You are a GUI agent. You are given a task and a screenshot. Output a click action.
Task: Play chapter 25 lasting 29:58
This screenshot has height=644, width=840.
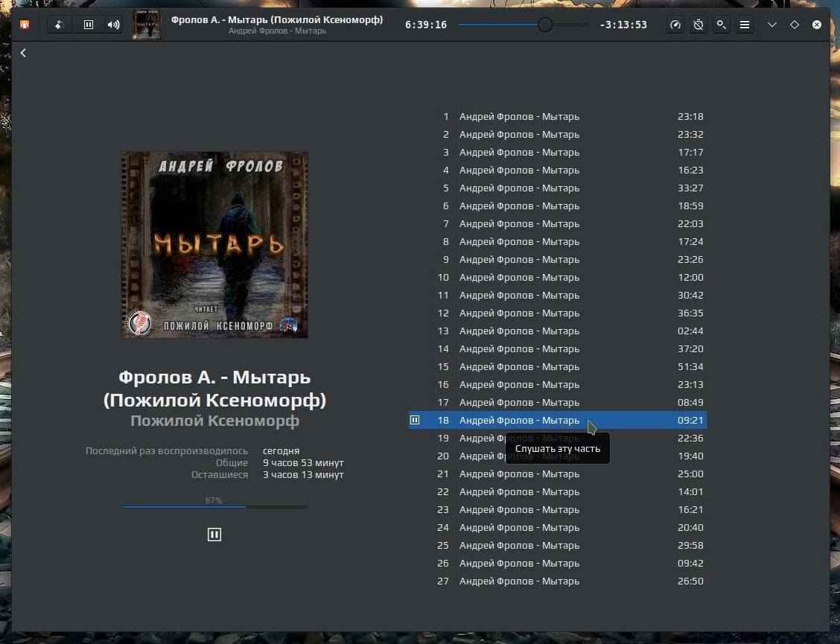click(x=557, y=546)
